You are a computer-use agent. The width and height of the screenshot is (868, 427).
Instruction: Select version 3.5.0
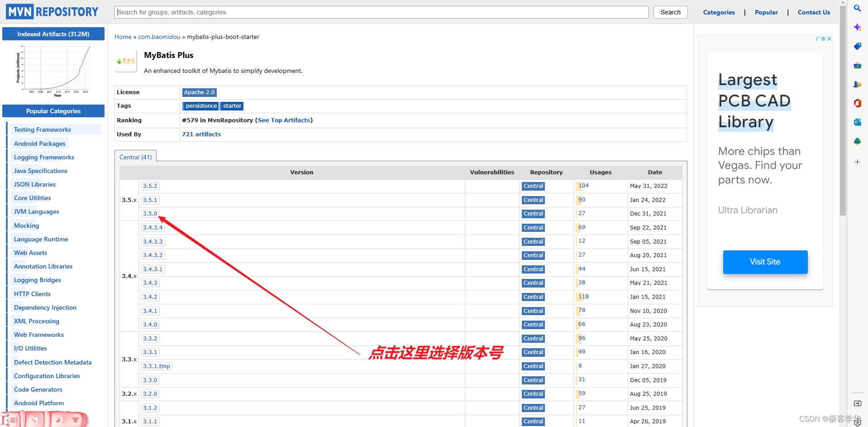[150, 213]
